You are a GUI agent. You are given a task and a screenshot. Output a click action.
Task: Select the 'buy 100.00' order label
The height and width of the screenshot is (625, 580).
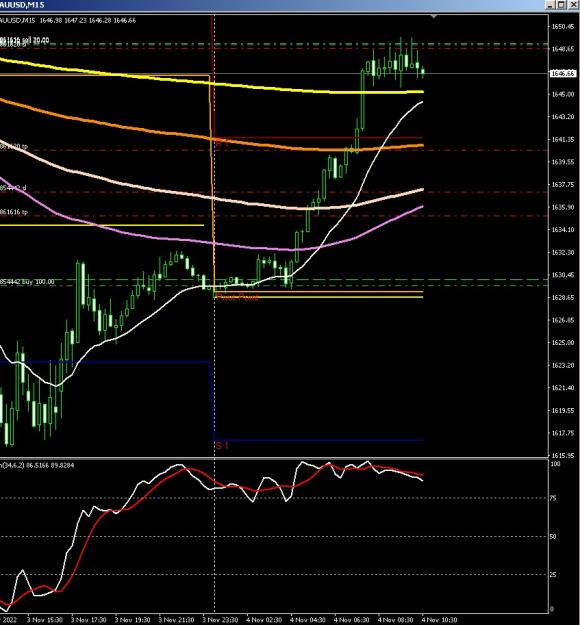[38, 282]
